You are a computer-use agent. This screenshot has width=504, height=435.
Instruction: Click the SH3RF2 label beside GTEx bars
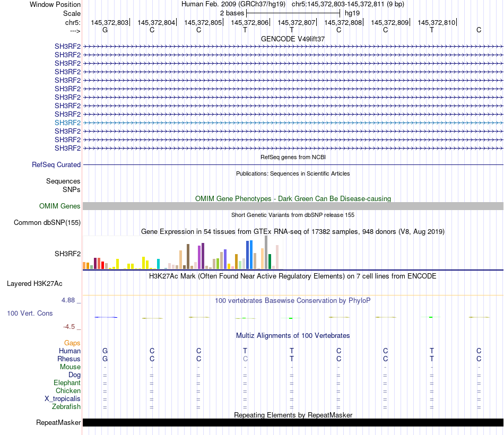[67, 254]
